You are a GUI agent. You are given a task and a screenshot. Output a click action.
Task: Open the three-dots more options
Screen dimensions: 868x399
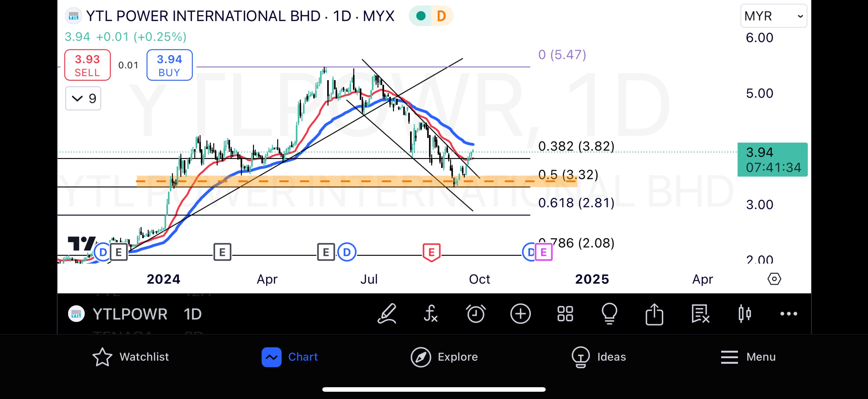[788, 313]
